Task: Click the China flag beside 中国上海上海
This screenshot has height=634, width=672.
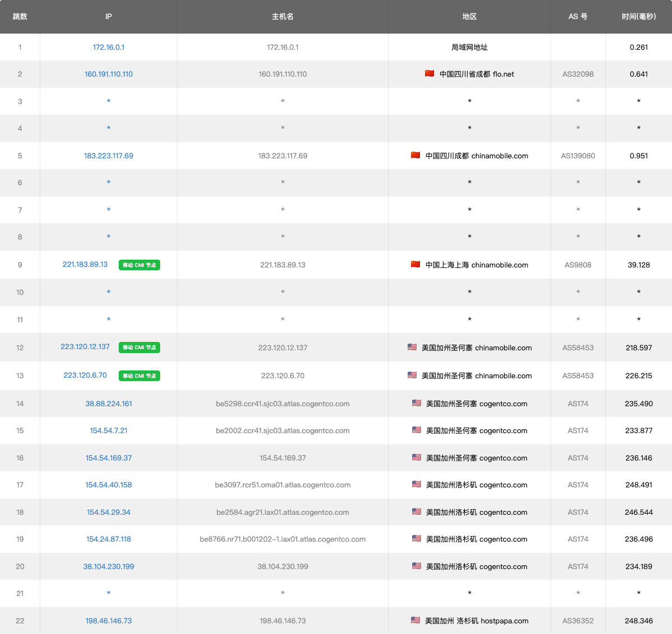Action: tap(416, 264)
